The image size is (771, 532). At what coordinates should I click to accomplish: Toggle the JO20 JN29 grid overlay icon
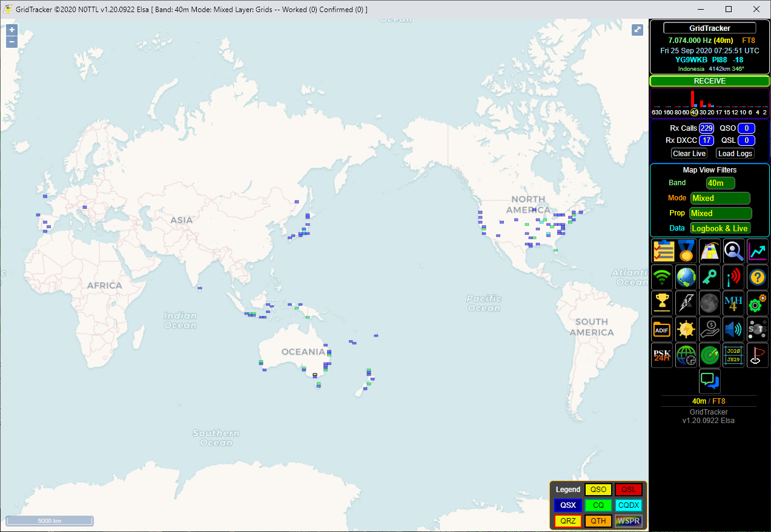pos(733,355)
